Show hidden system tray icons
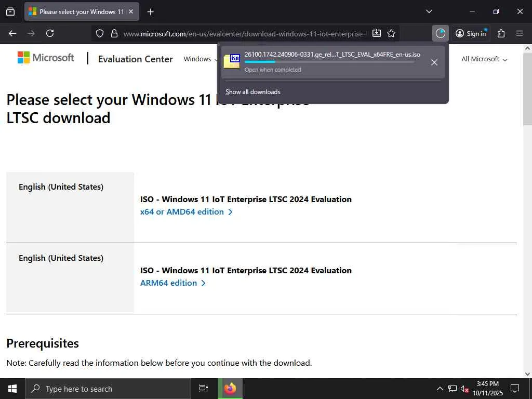Image resolution: width=532 pixels, height=399 pixels. (x=440, y=389)
